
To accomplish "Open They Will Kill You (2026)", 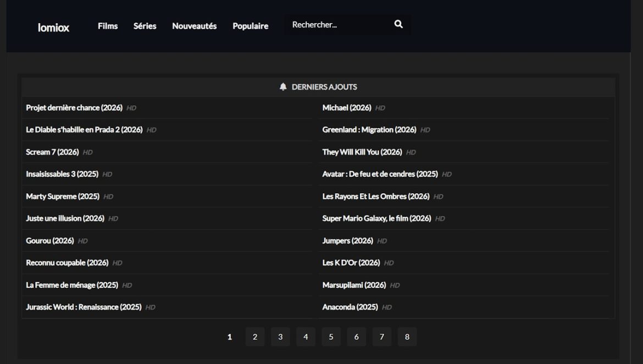I will tap(362, 152).
